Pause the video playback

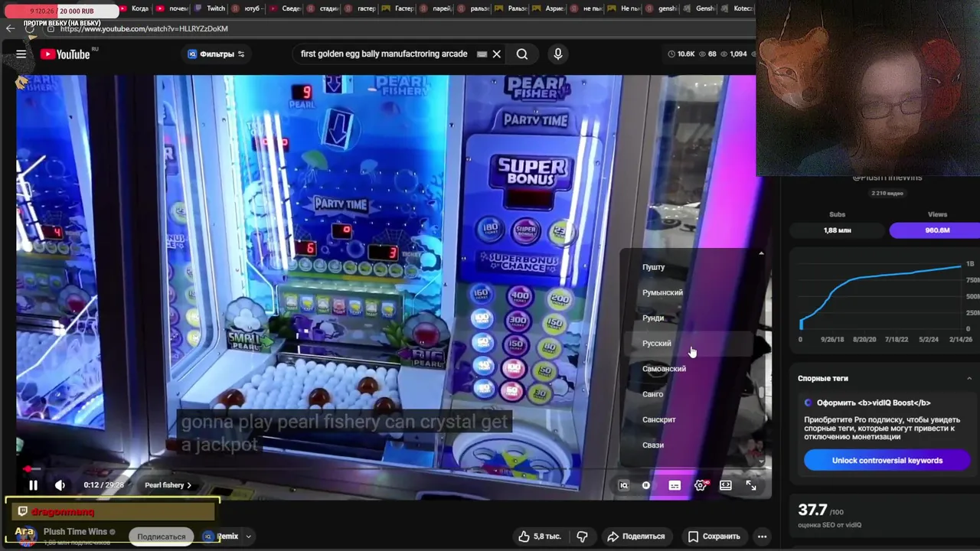pos(33,485)
